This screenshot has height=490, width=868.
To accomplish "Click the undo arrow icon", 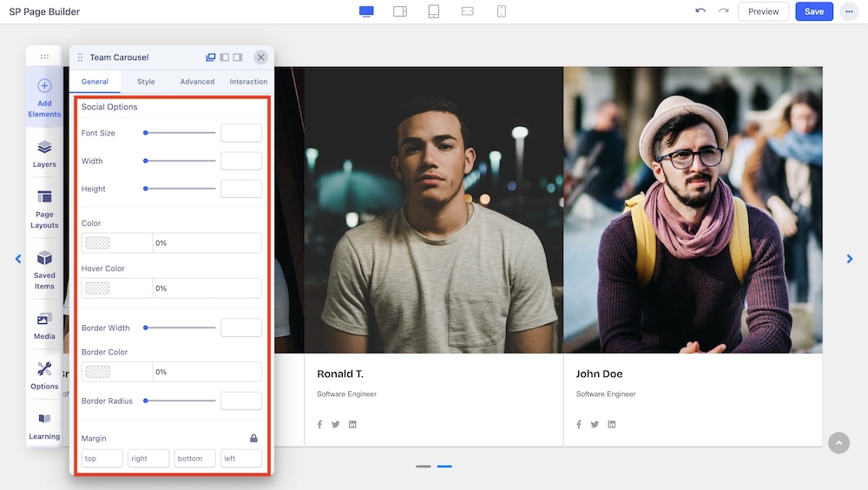I will point(700,11).
